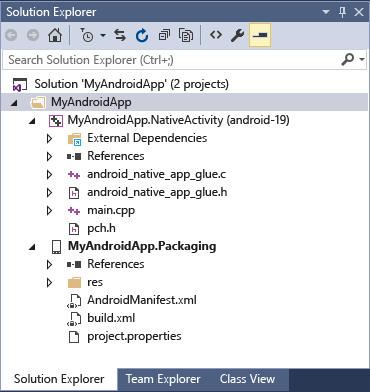Open the Window Position dropdown in title bar
This screenshot has height=392, width=370.
point(326,12)
